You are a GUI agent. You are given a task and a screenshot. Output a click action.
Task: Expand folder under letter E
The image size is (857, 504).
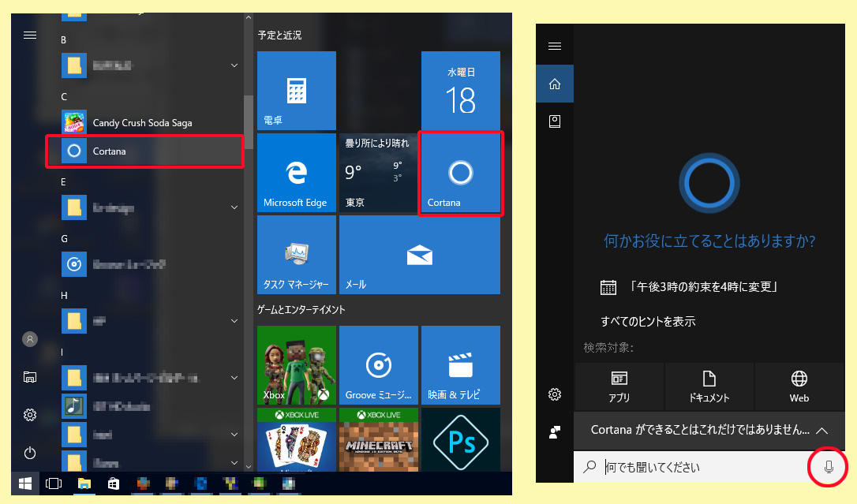(x=234, y=207)
